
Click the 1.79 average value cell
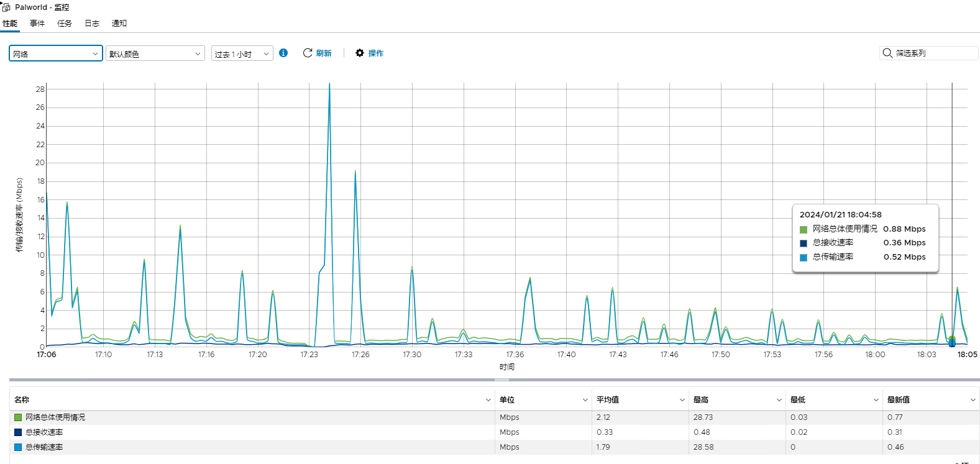tap(603, 447)
